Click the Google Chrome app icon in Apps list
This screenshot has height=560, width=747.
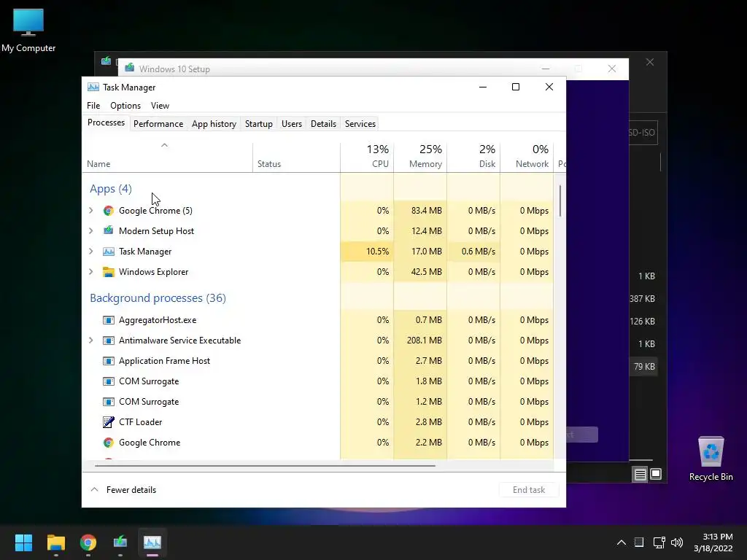click(x=109, y=211)
